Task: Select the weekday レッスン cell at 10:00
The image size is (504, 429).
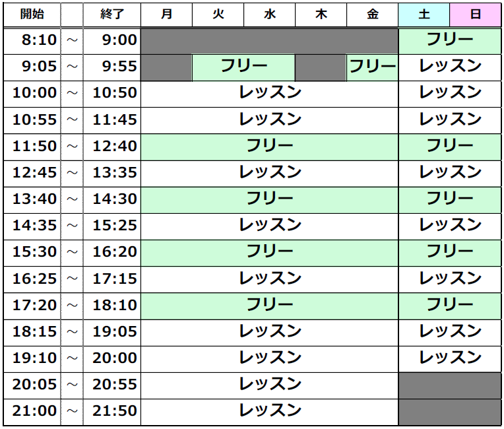Action: pyautogui.click(x=270, y=94)
